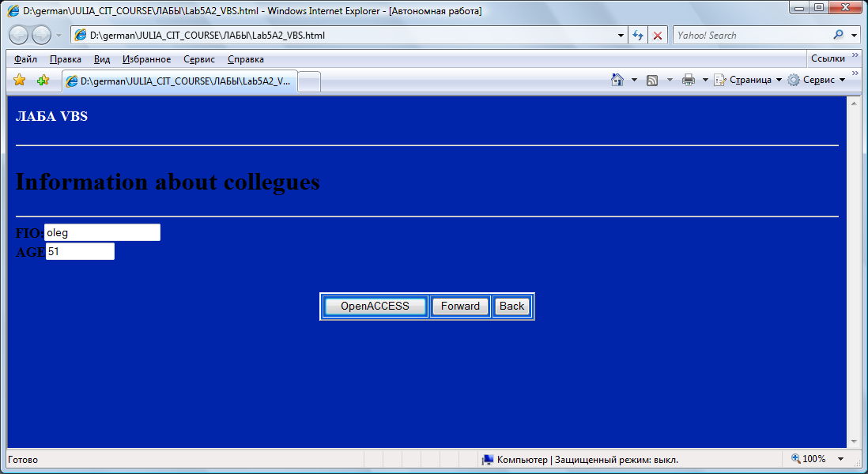Screen dimensions: 868x474
Task: Restore down the Internet Explorer window
Action: [x=819, y=7]
